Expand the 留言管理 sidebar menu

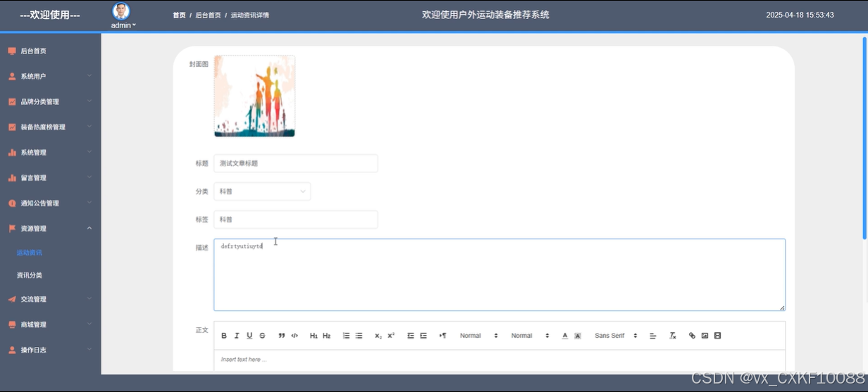click(51, 178)
